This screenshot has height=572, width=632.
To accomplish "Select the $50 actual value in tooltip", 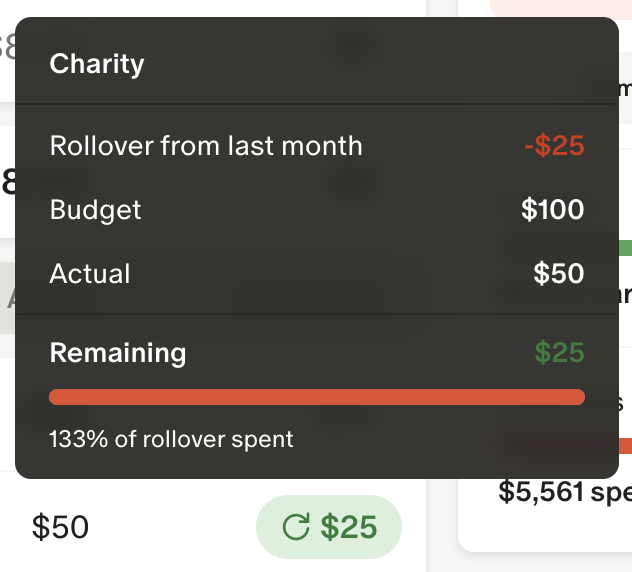I will [x=559, y=274].
